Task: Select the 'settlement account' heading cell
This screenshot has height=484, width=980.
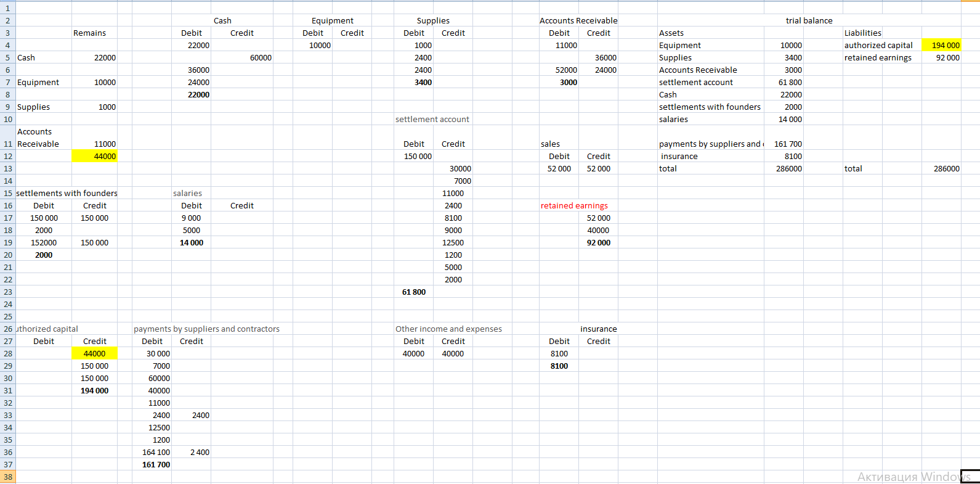Action: coord(432,120)
